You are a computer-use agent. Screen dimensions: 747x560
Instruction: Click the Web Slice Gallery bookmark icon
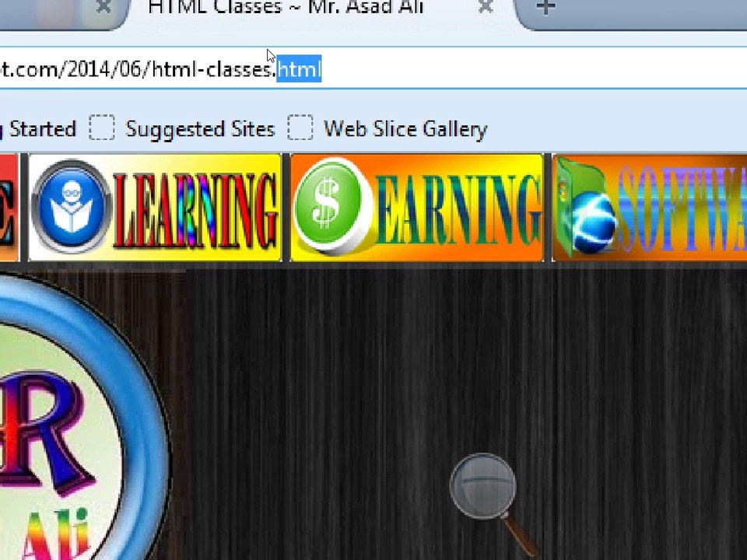pos(300,128)
